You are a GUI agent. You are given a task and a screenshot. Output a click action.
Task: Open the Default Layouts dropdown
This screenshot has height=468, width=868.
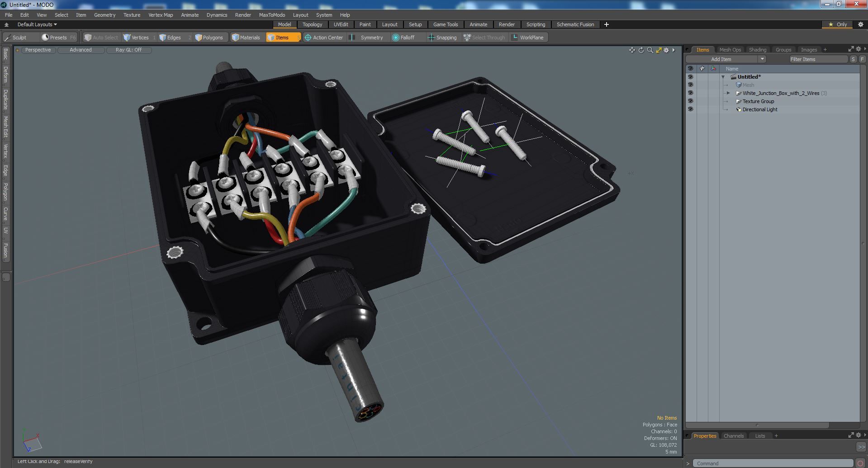(x=37, y=24)
